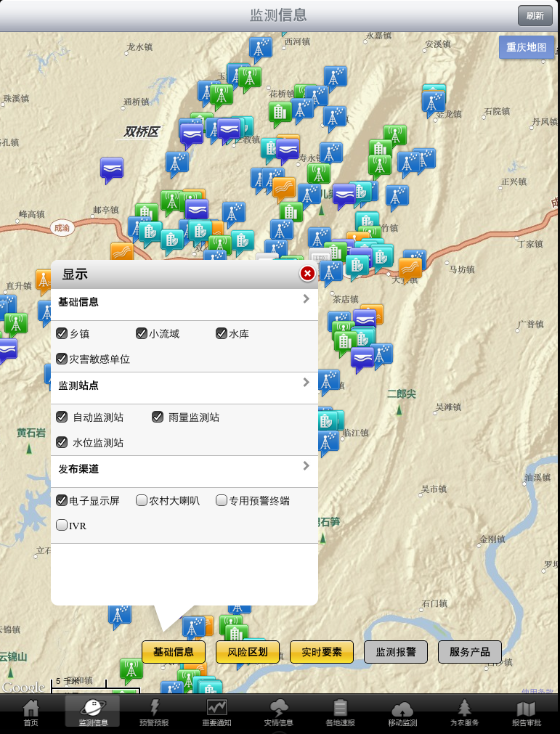560x734 pixels.
Task: Close the 显示 popup with red X
Action: point(307,274)
